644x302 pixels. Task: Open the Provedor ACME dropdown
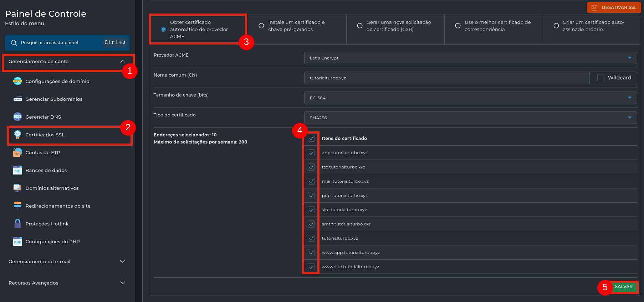point(470,58)
